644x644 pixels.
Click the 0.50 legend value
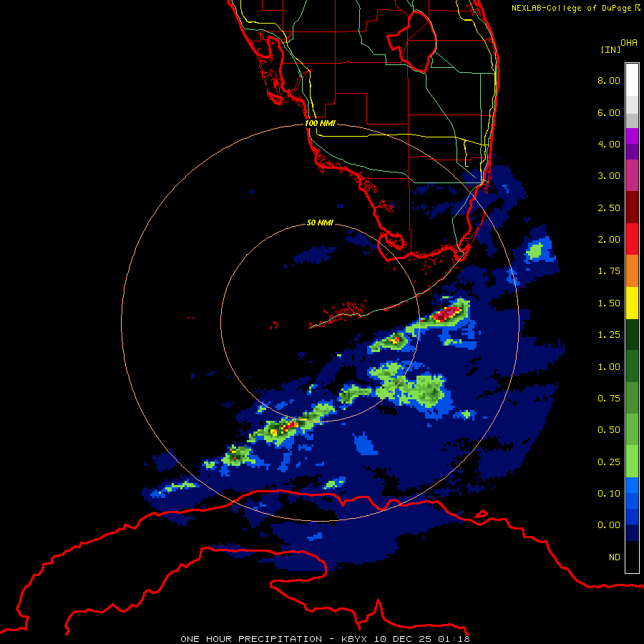point(609,430)
